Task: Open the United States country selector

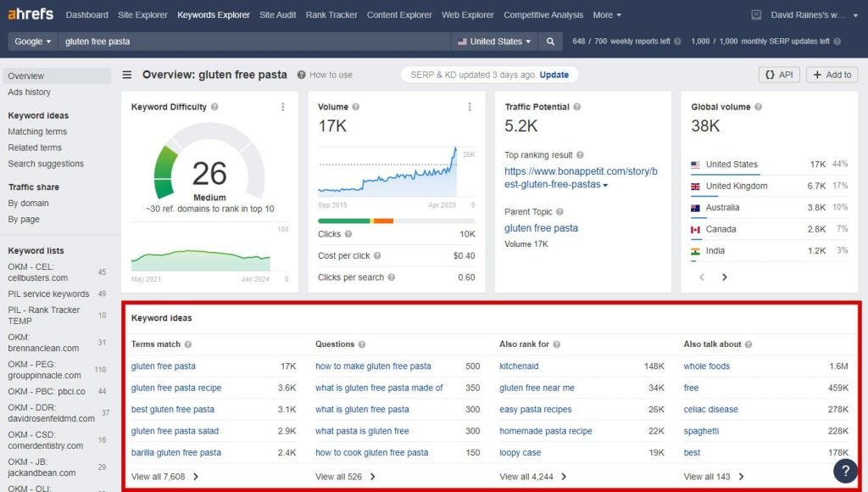Action: [495, 42]
